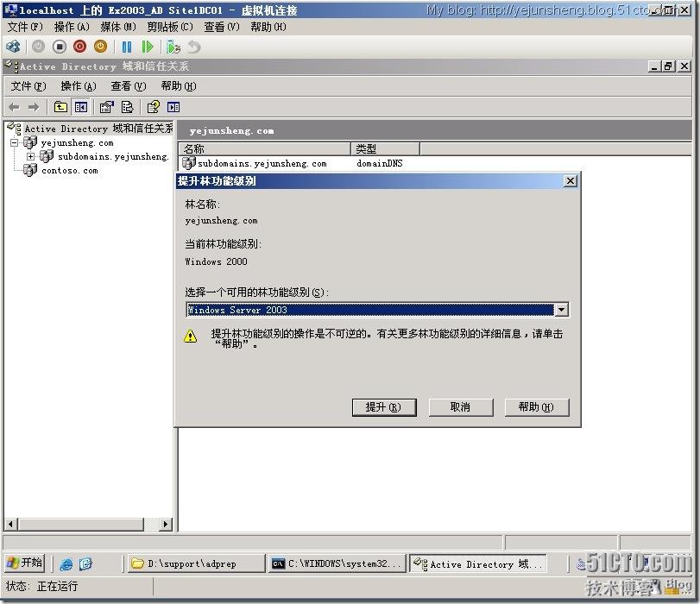
Task: Select yejunsheng.com in the tree
Action: pyautogui.click(x=77, y=143)
